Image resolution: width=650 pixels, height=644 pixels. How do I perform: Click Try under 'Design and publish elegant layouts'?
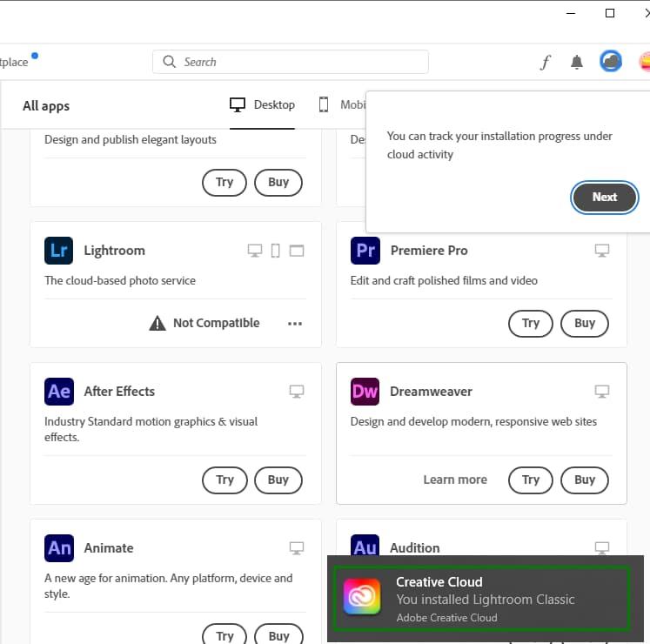(x=224, y=183)
